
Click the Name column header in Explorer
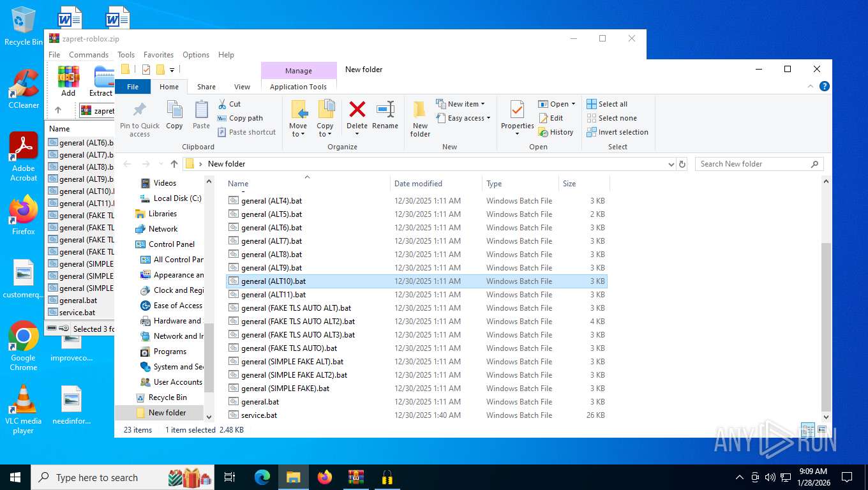point(307,184)
